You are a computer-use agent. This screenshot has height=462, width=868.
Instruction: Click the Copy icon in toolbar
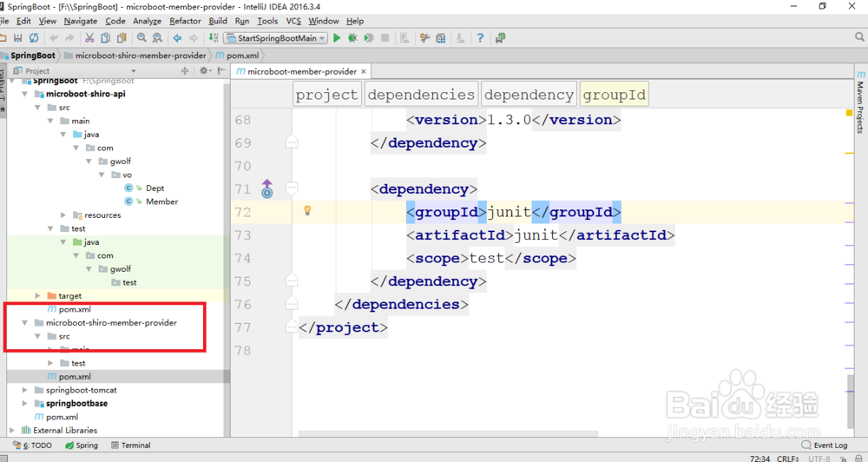(x=105, y=37)
